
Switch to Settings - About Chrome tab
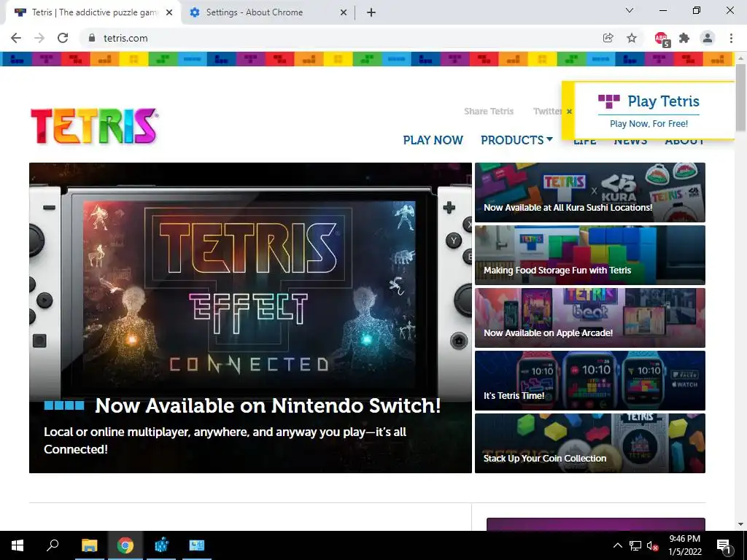[x=268, y=12]
